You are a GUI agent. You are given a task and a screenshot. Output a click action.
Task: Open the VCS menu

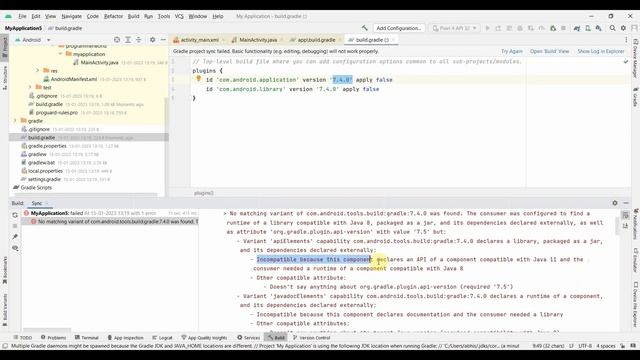coord(179,16)
